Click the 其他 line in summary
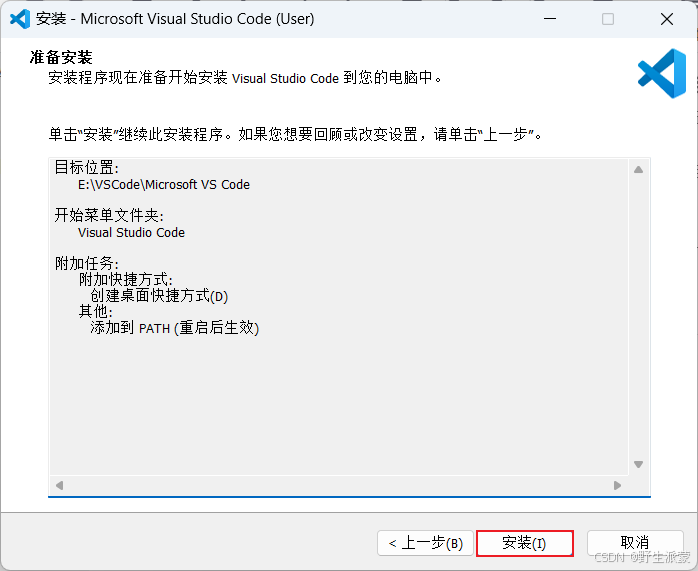698x571 pixels. tap(95, 312)
